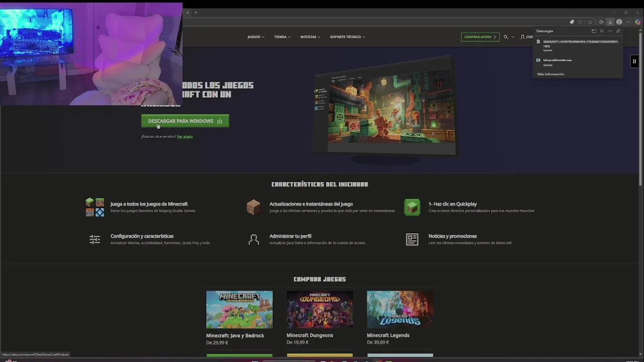Screen dimensions: 644x362
Task: Pin the Descargas panel
Action: (618, 31)
